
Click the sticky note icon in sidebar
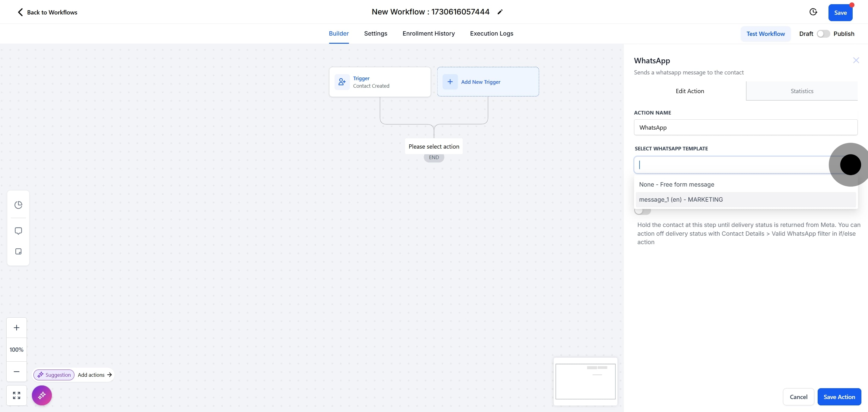pos(18,252)
